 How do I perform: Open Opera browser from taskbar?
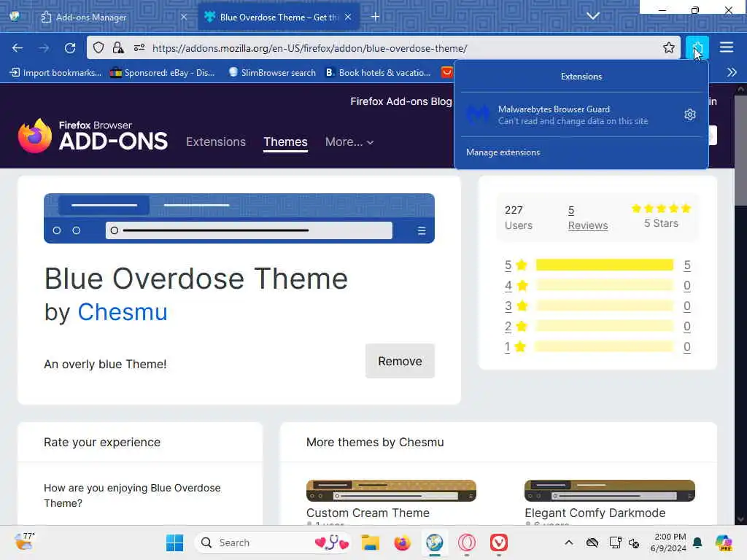[x=467, y=542]
